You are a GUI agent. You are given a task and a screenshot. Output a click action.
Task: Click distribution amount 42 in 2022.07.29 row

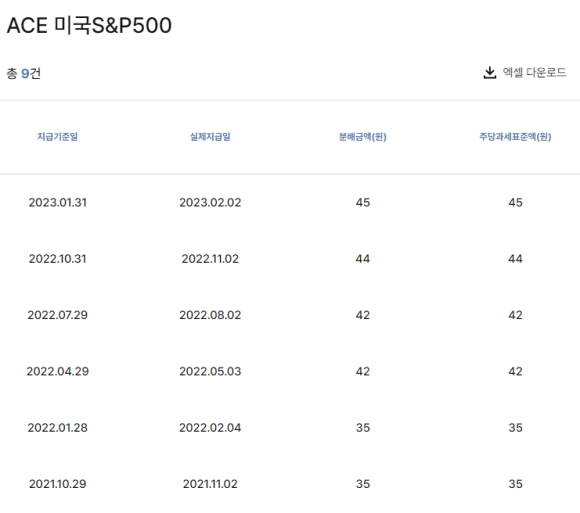pos(363,315)
